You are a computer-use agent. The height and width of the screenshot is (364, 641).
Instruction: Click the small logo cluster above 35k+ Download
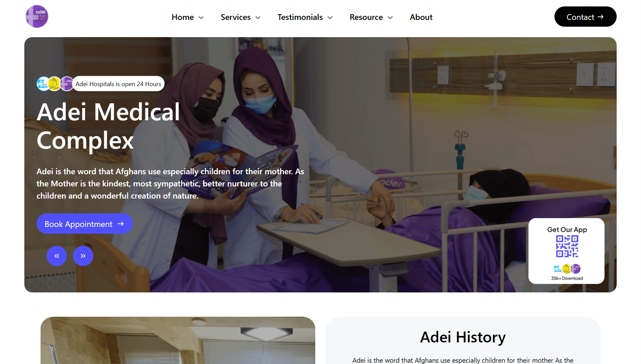click(567, 269)
